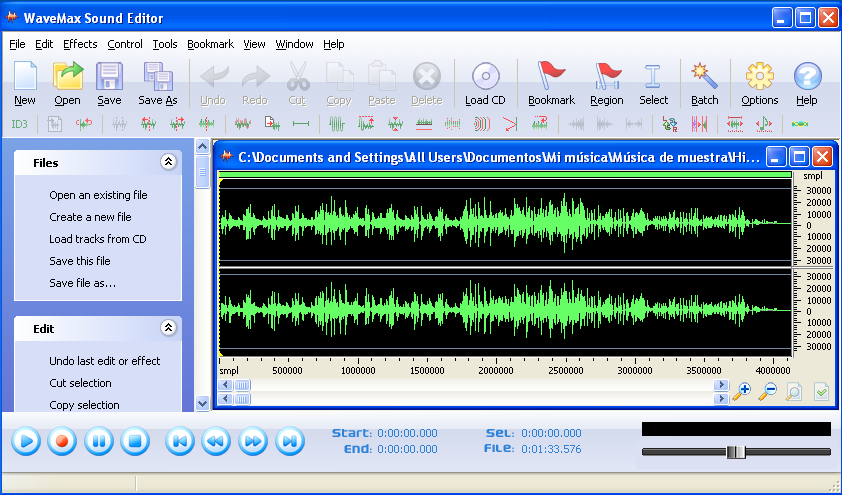Click 'Load tracks from CD' link
This screenshot has height=495, width=842.
pos(98,239)
